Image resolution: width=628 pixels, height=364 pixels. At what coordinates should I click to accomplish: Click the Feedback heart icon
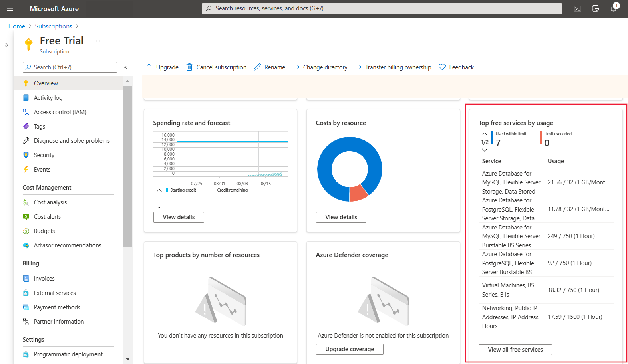click(442, 67)
